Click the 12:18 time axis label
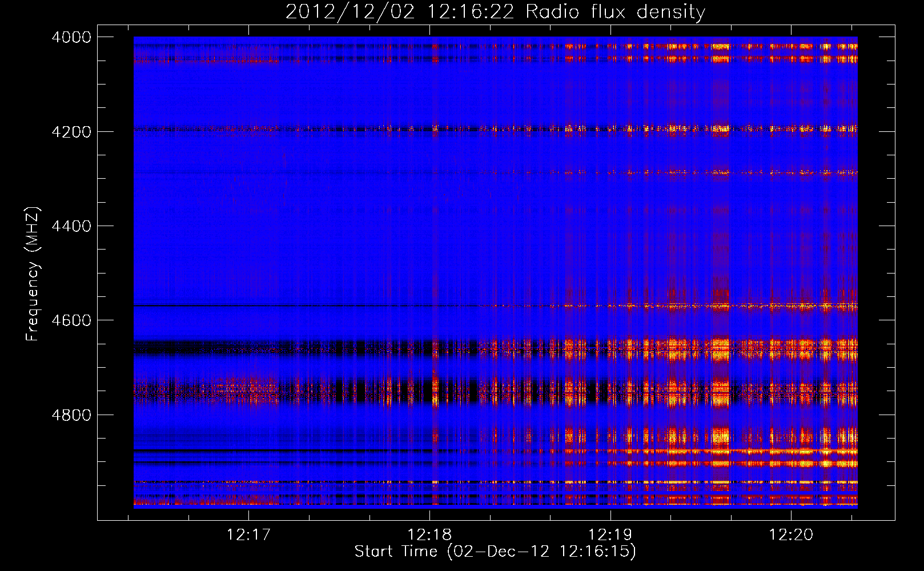This screenshot has width=924, height=571. 429,535
